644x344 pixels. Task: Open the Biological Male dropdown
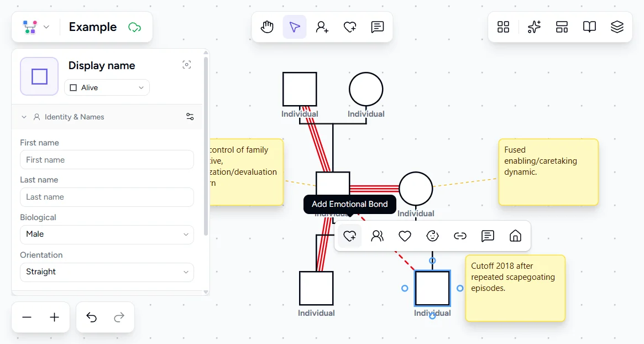(107, 234)
